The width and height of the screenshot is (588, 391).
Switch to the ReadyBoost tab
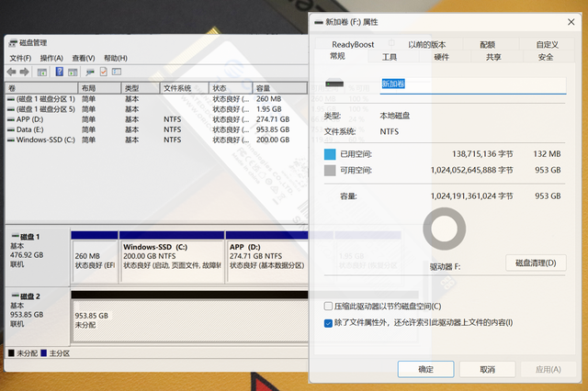[354, 44]
